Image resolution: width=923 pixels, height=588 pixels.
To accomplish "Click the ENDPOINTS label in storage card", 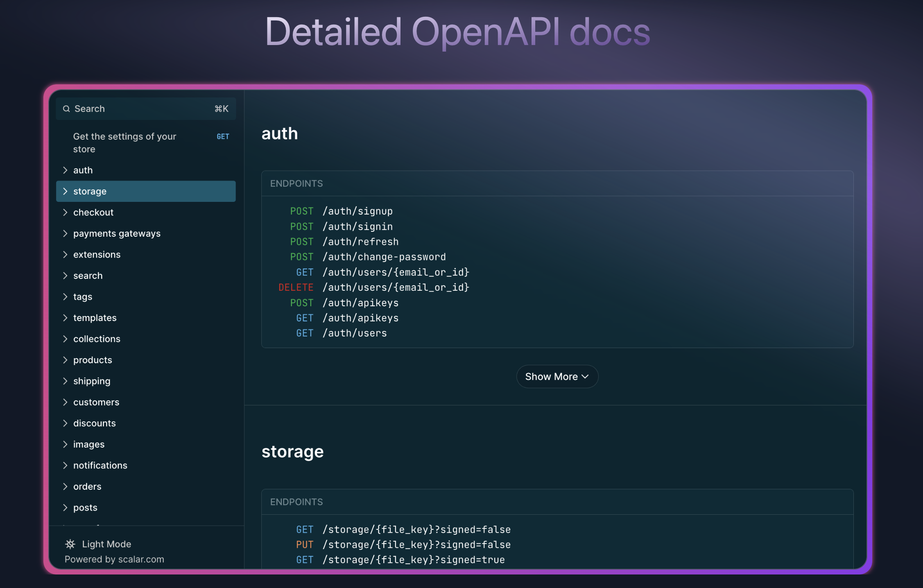I will click(x=296, y=502).
